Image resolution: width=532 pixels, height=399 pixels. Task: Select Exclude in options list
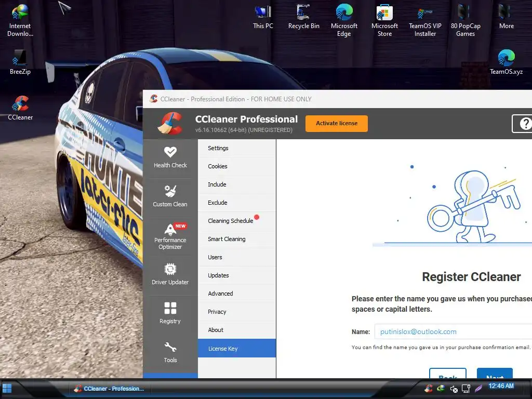tap(237, 203)
